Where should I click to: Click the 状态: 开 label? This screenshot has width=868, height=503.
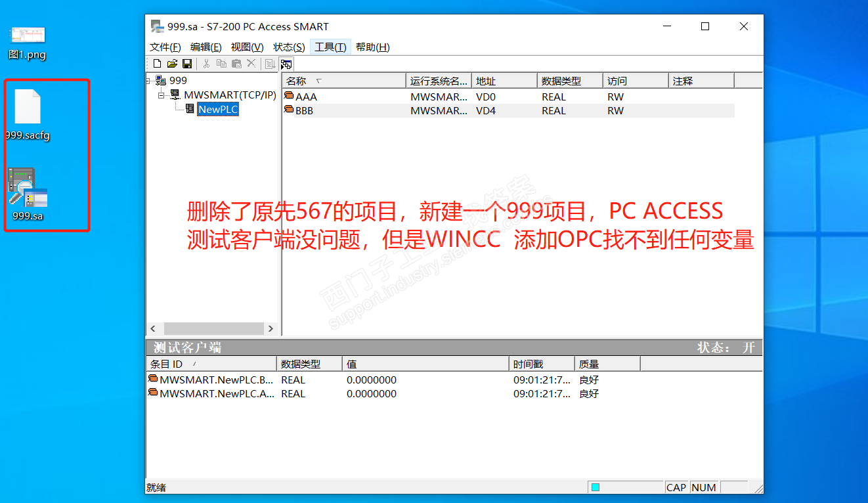click(726, 347)
